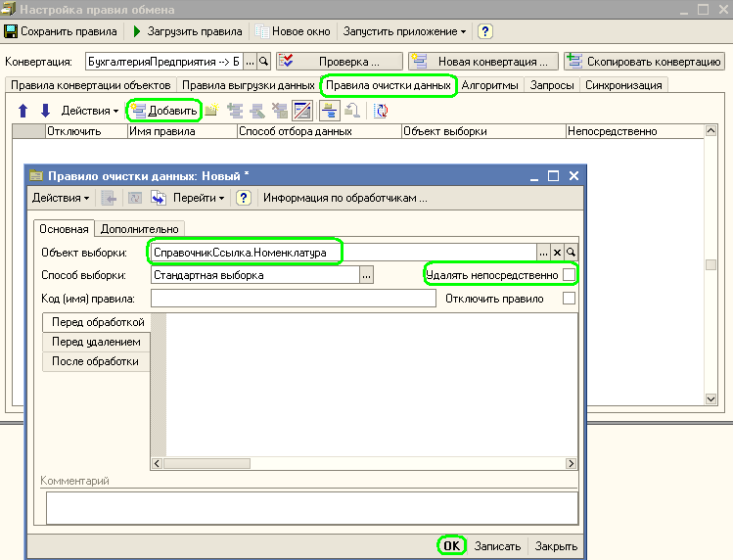Click the Добавить button

coord(164,111)
